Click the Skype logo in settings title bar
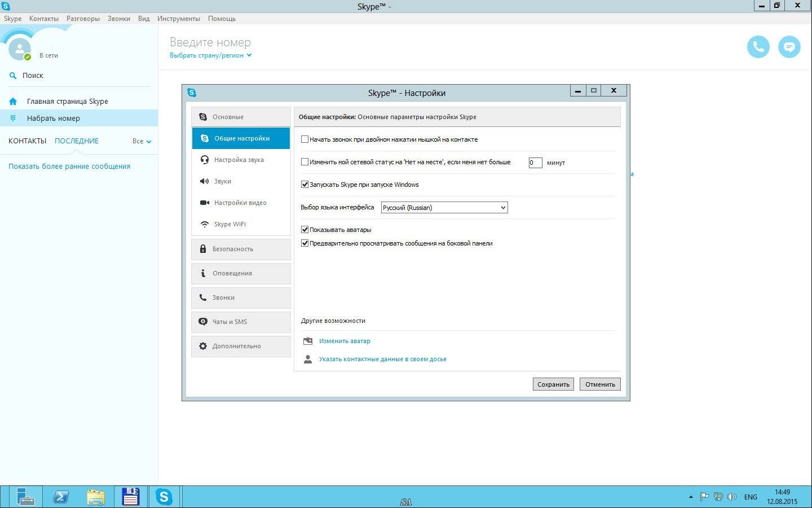This screenshot has width=812, height=508. (x=192, y=93)
